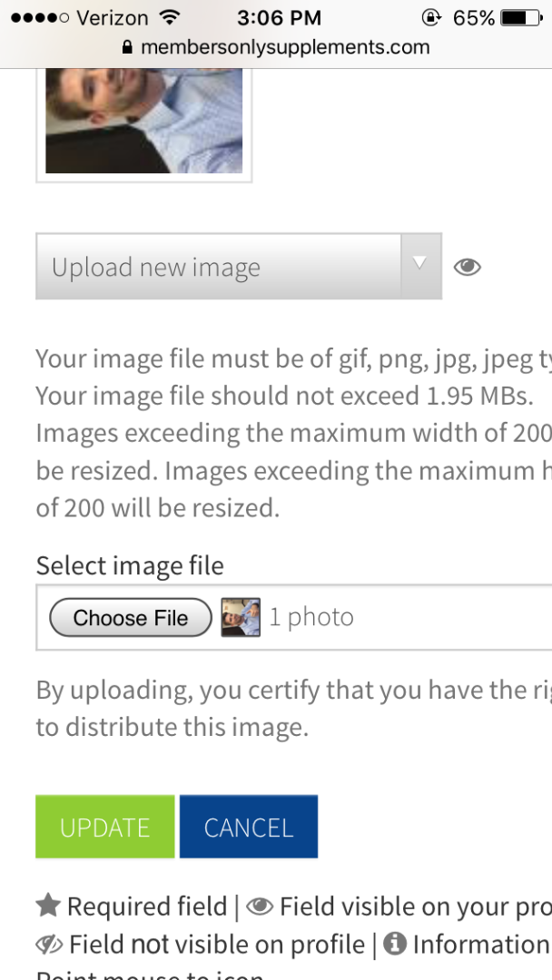Click the eye icon beside Upload new image
Screen dimensions: 552x980
click(x=467, y=268)
